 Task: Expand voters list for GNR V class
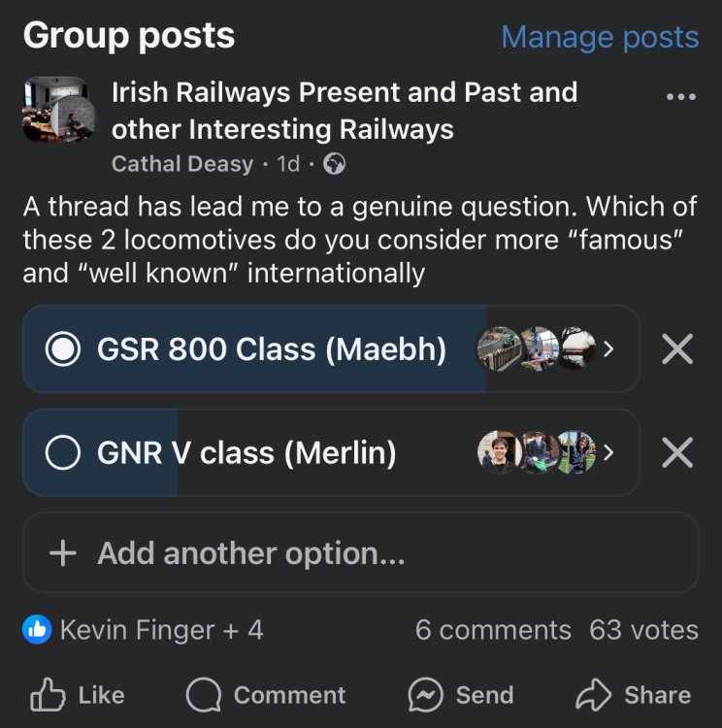click(x=608, y=453)
